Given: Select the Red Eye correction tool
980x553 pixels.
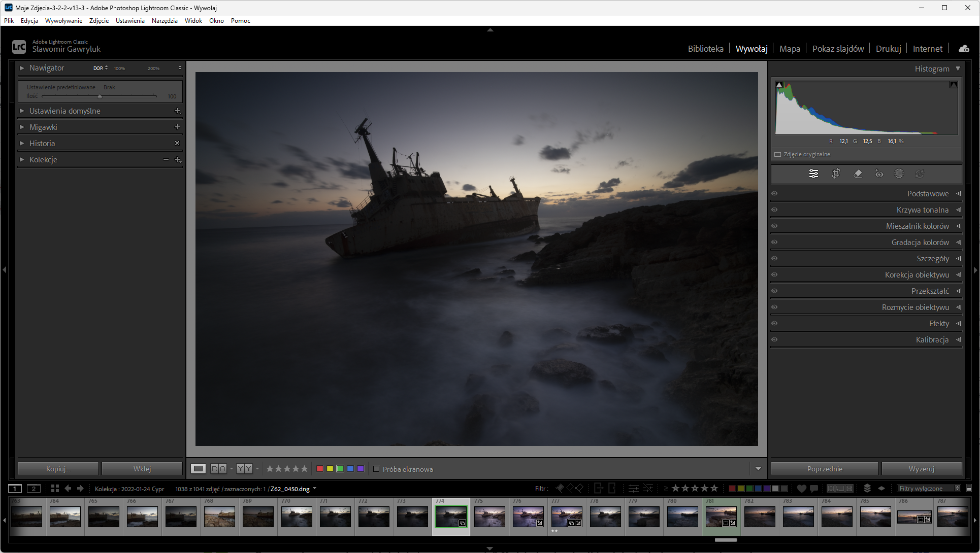Looking at the screenshot, I should point(879,174).
